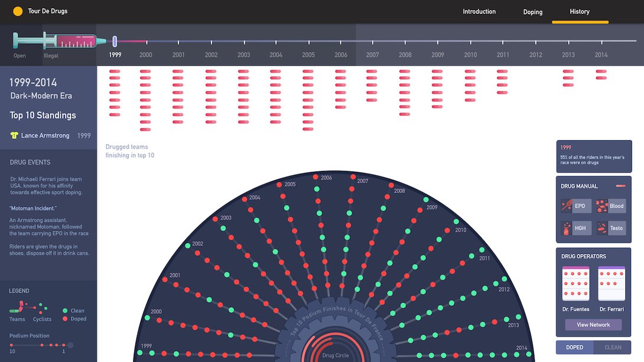
Task: Click the red Doped legend dot
Action: [x=65, y=319]
